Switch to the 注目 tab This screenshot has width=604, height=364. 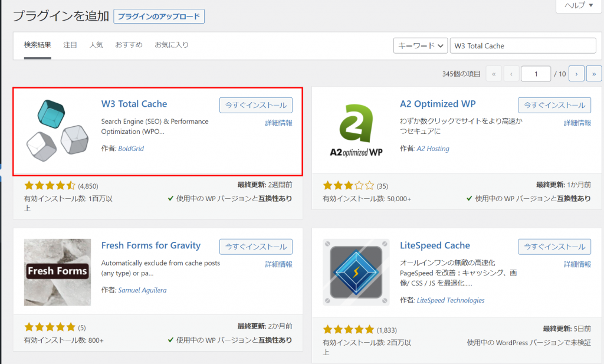tap(70, 45)
